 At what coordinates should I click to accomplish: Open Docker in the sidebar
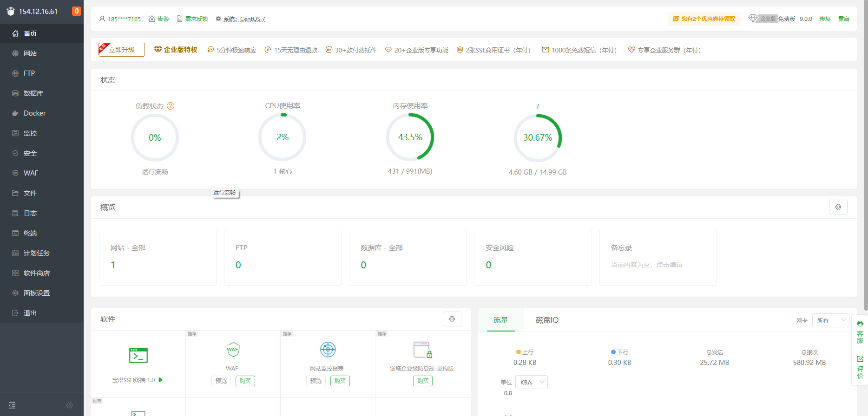[x=34, y=113]
